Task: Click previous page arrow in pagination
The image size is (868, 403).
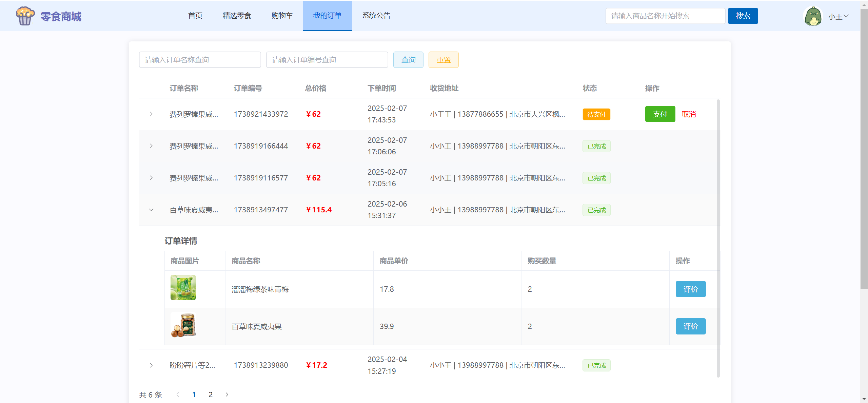Action: coord(178,395)
